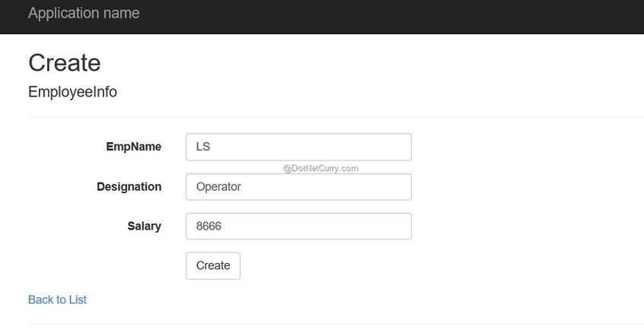Open the Back to List link

[57, 300]
